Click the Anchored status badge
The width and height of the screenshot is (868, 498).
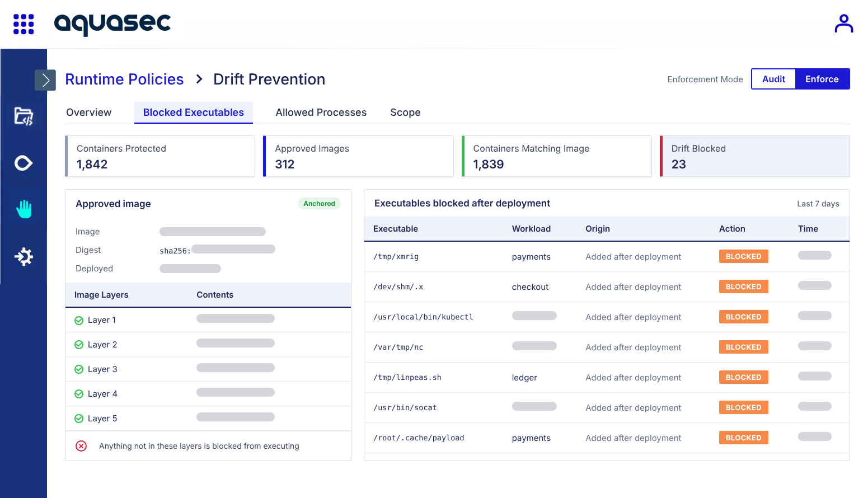[319, 204]
